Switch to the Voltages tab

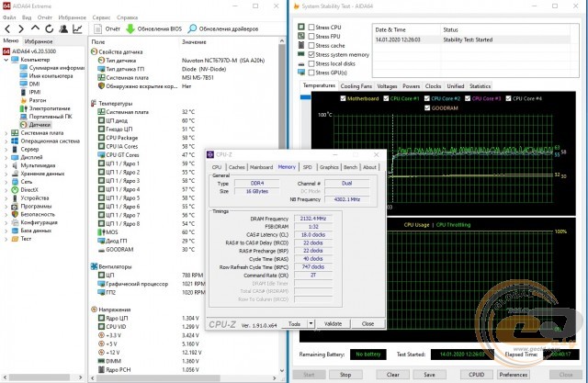[387, 86]
